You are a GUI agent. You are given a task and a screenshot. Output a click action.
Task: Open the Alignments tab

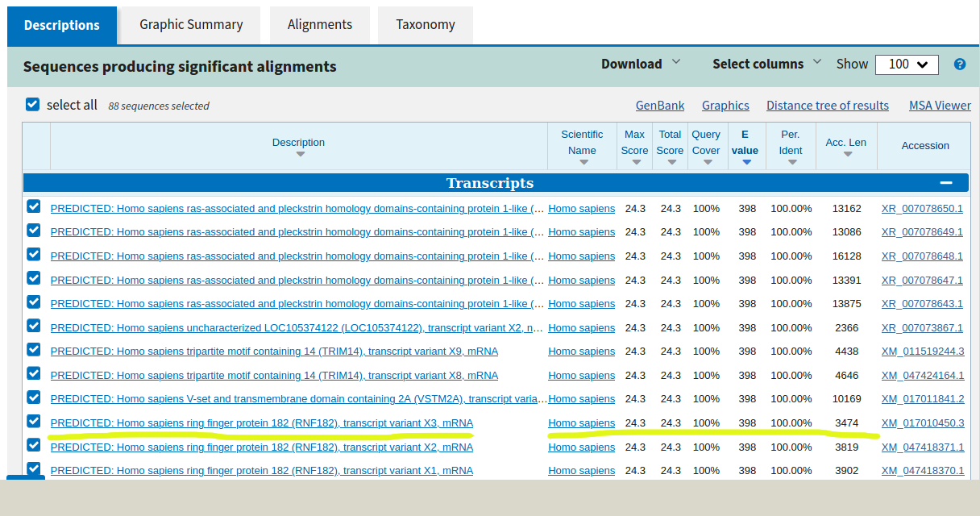(x=320, y=24)
